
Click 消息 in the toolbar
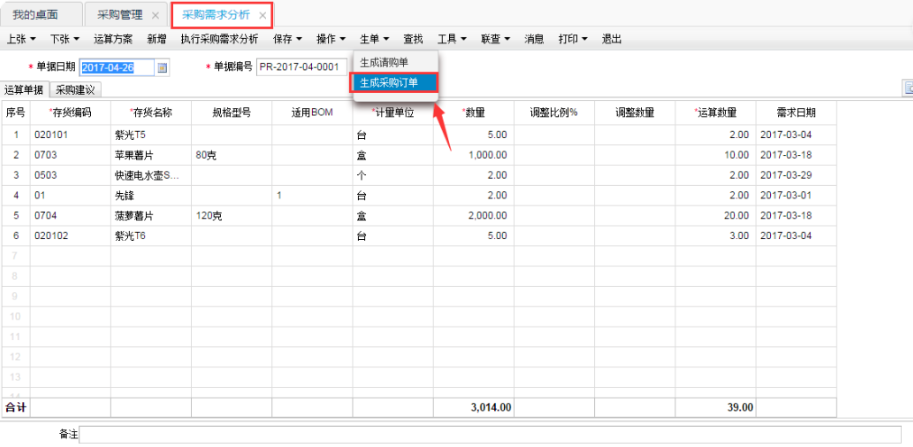click(534, 39)
